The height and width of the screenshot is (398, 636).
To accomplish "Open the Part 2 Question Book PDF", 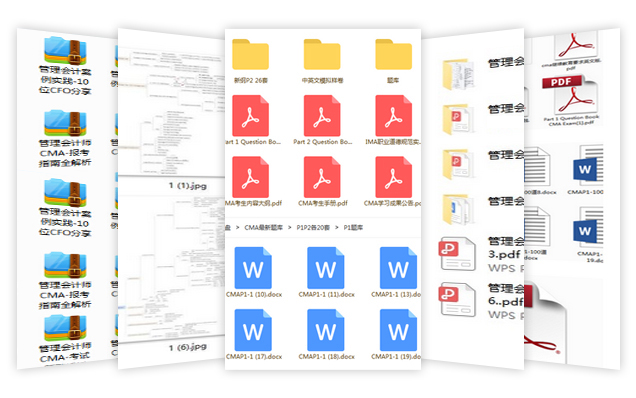I will coord(322,116).
